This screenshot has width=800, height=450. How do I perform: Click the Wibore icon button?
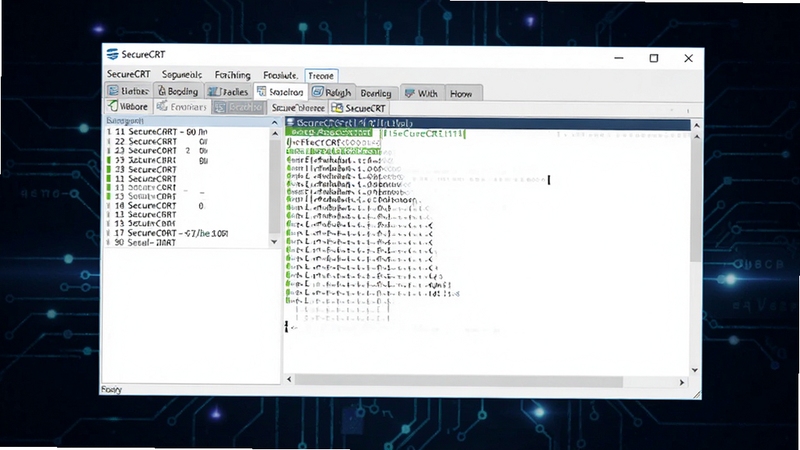pos(113,106)
